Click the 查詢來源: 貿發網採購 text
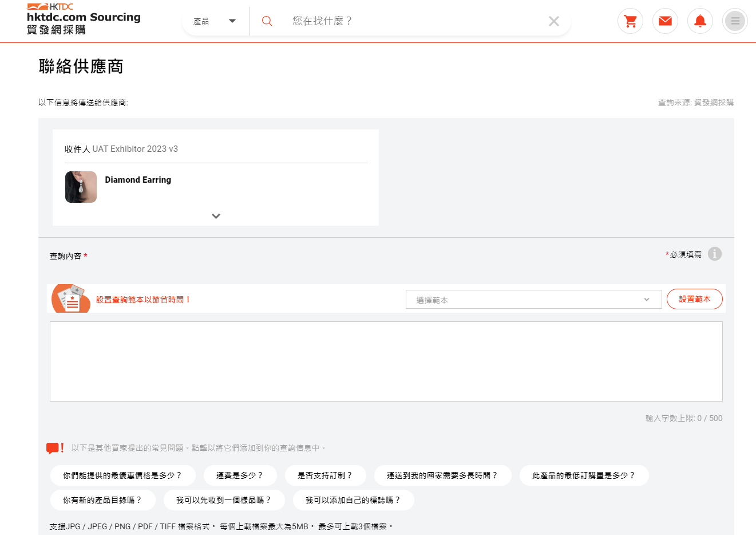 pyautogui.click(x=695, y=103)
